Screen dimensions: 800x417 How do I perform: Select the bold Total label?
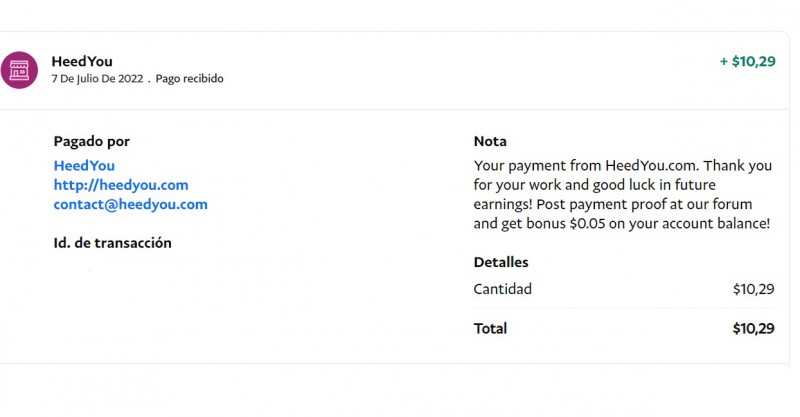(490, 329)
